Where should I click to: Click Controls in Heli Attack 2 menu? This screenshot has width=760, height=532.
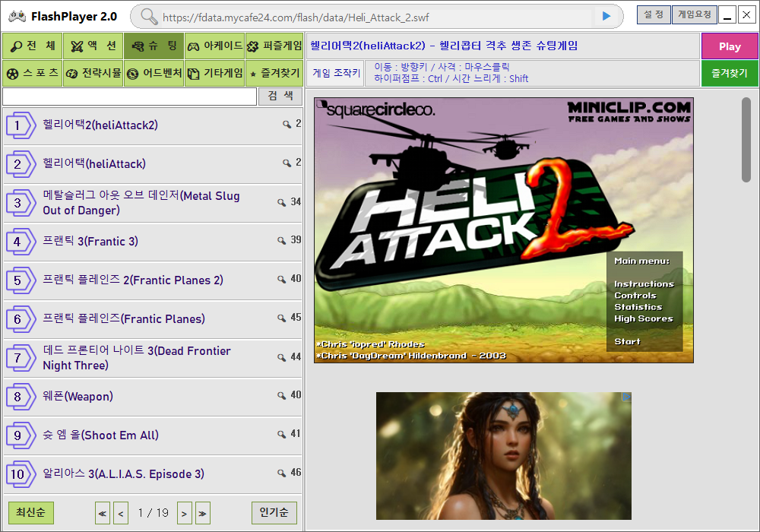pos(635,296)
